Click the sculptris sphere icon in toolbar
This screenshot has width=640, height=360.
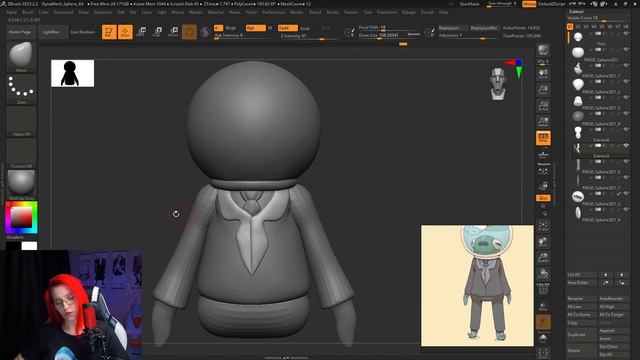pyautogui.click(x=205, y=32)
